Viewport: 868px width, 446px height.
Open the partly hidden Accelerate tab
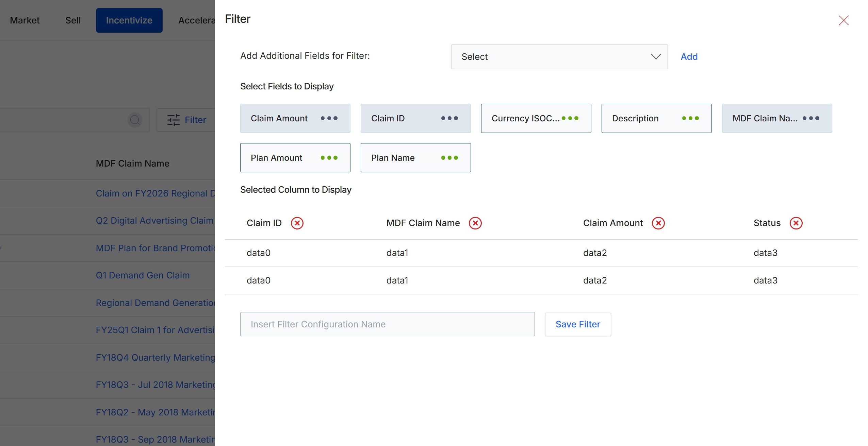[x=196, y=20]
